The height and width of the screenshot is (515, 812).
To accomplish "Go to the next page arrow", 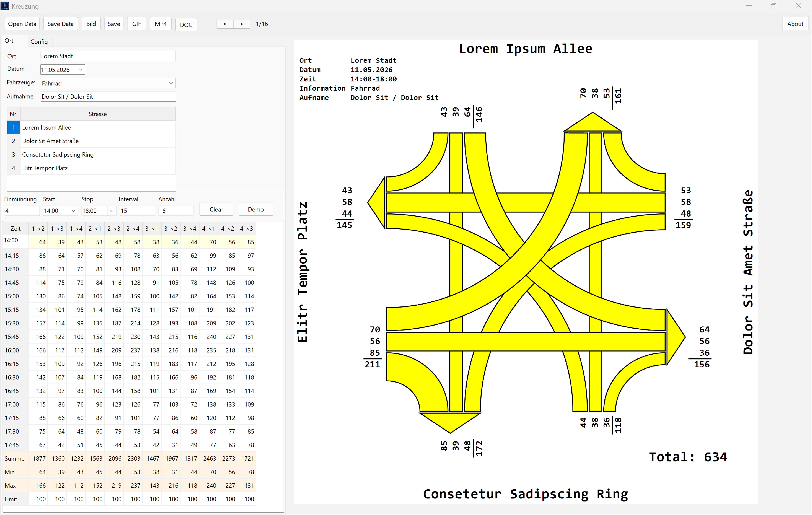I will [241, 24].
